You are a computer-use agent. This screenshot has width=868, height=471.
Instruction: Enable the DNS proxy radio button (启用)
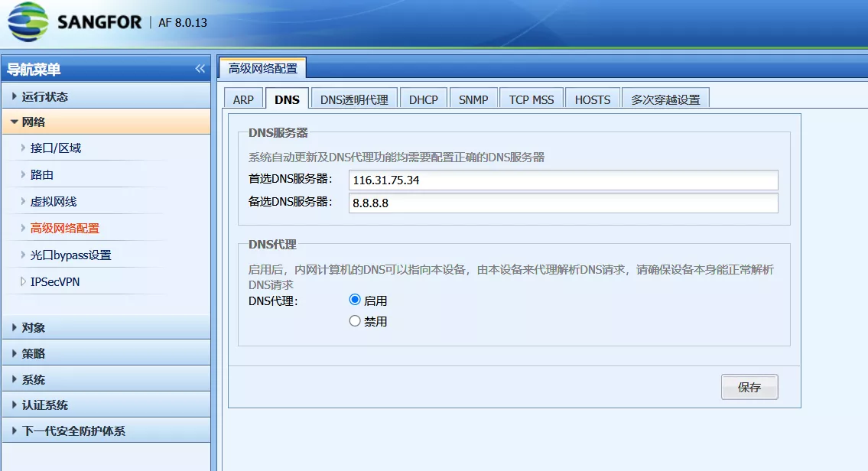pyautogui.click(x=355, y=300)
